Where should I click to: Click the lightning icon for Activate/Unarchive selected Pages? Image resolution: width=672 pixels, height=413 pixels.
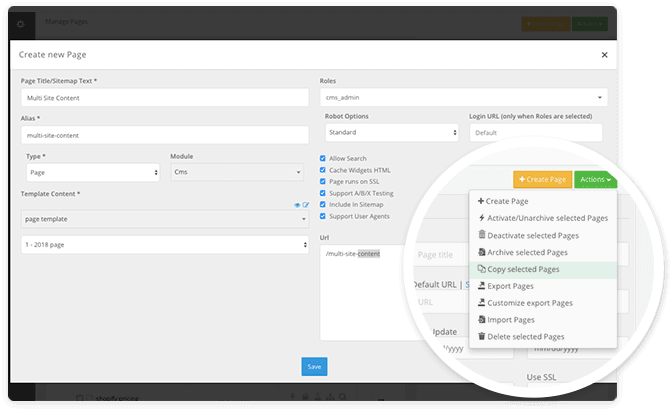(x=481, y=218)
